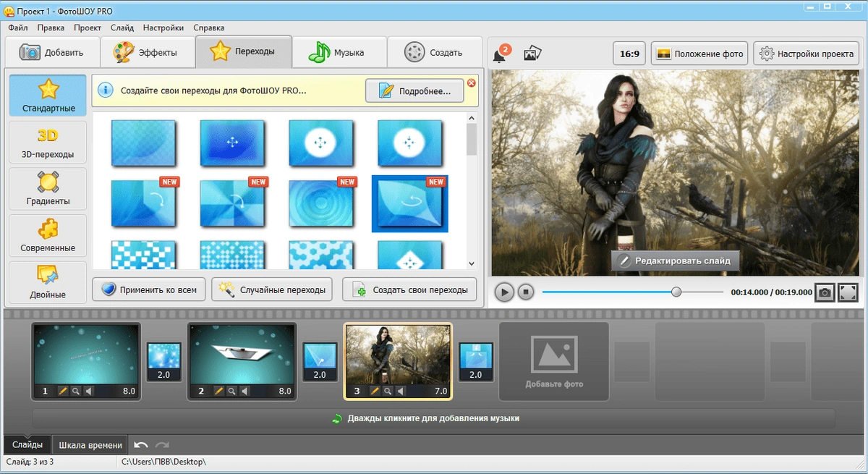
Task: Open the Справка menu
Action: (x=209, y=27)
